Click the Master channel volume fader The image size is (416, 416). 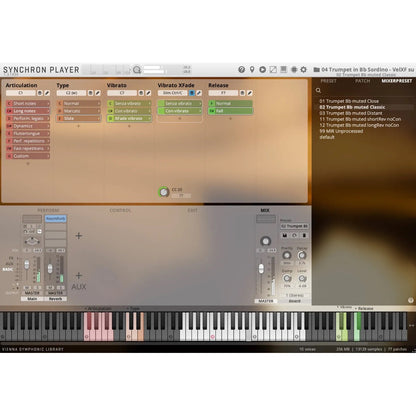(261, 268)
